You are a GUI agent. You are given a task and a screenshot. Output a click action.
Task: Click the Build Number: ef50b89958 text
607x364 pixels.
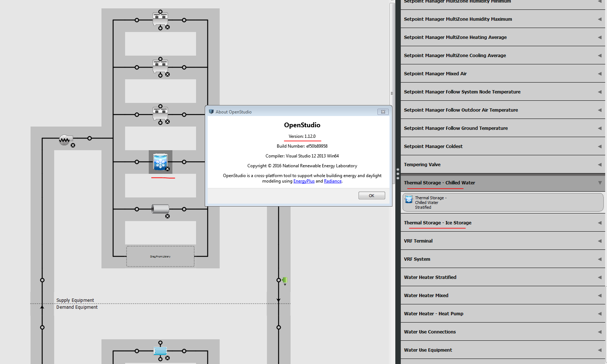click(302, 146)
